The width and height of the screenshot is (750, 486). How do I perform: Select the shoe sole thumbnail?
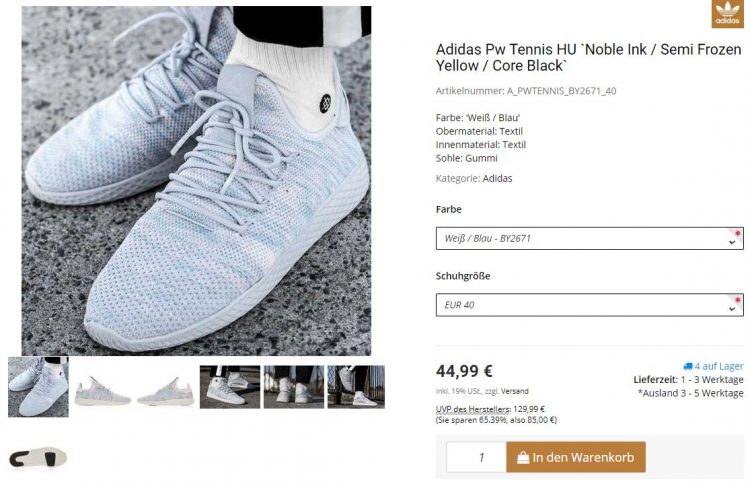pos(38,458)
